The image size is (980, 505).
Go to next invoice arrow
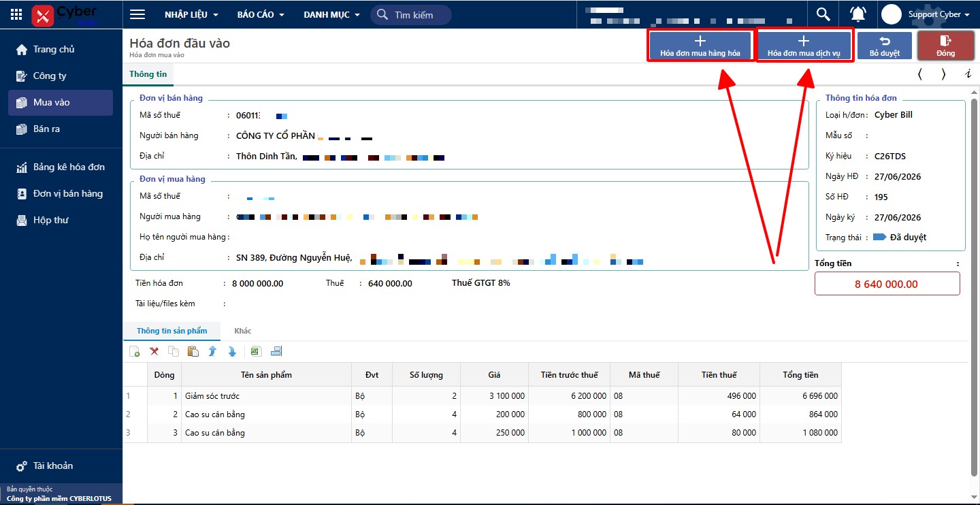pos(943,74)
